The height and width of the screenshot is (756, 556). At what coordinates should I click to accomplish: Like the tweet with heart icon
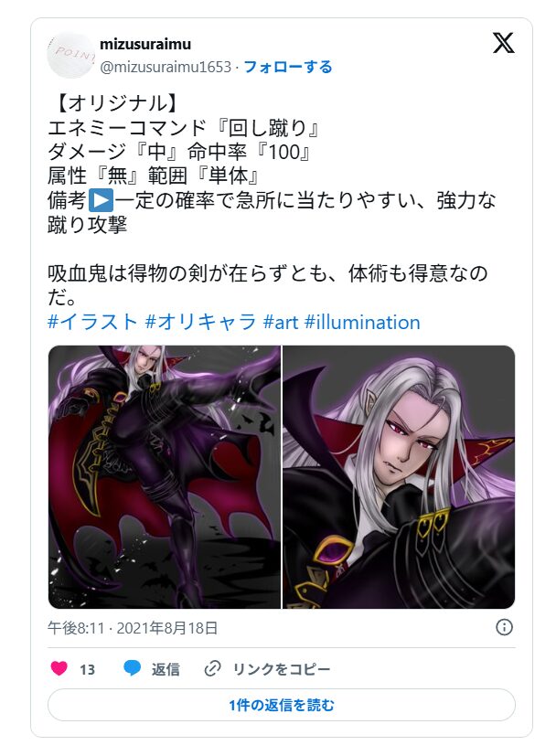coord(59,669)
